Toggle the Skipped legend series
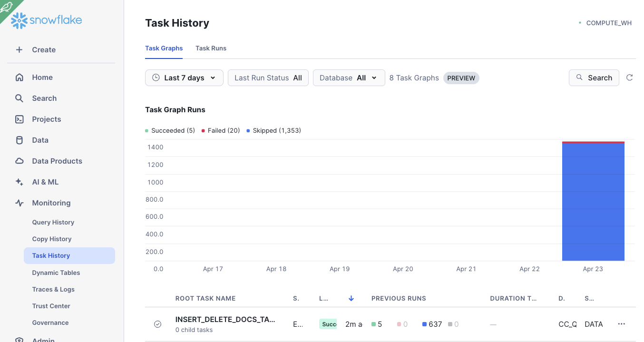Image resolution: width=644 pixels, height=342 pixels. [x=273, y=130]
